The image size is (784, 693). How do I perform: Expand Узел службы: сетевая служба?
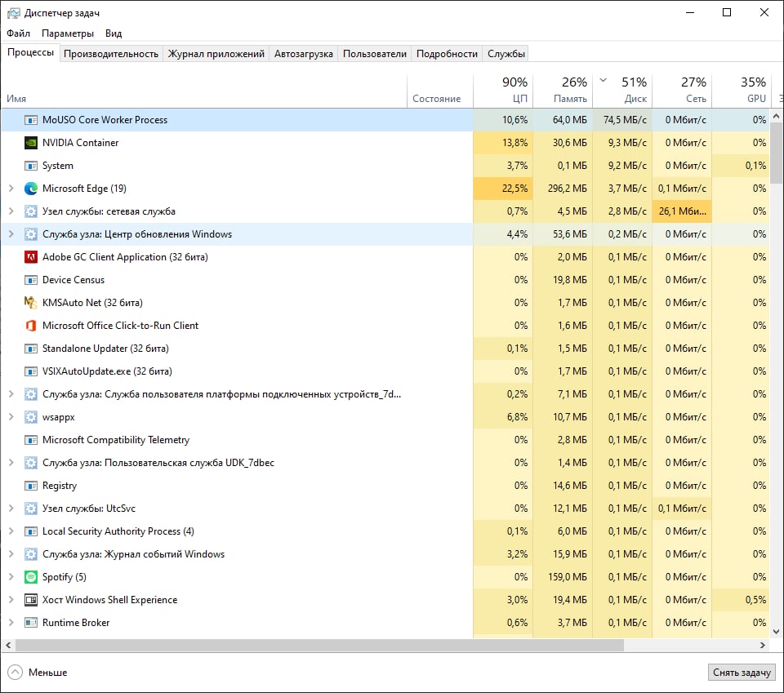11,211
